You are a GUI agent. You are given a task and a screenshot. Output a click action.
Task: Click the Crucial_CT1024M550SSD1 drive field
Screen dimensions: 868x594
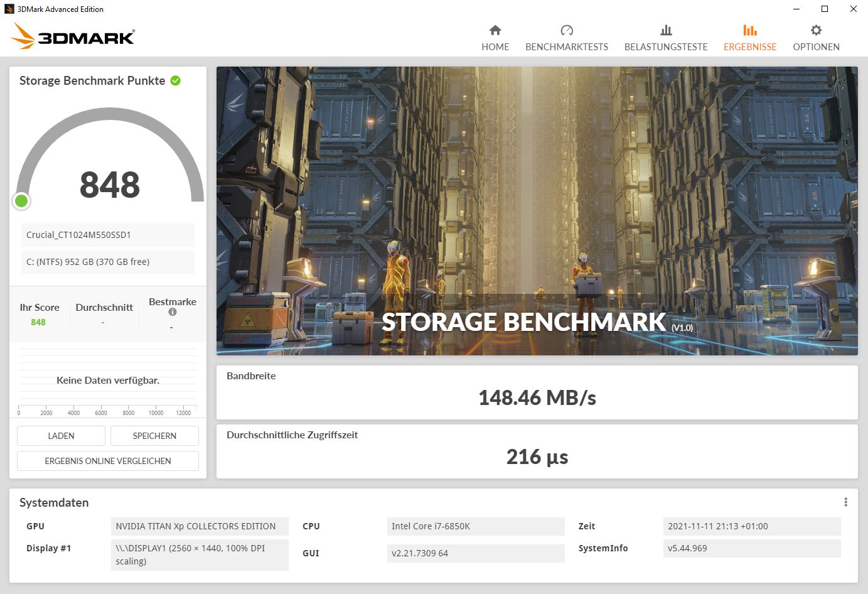[x=108, y=235]
